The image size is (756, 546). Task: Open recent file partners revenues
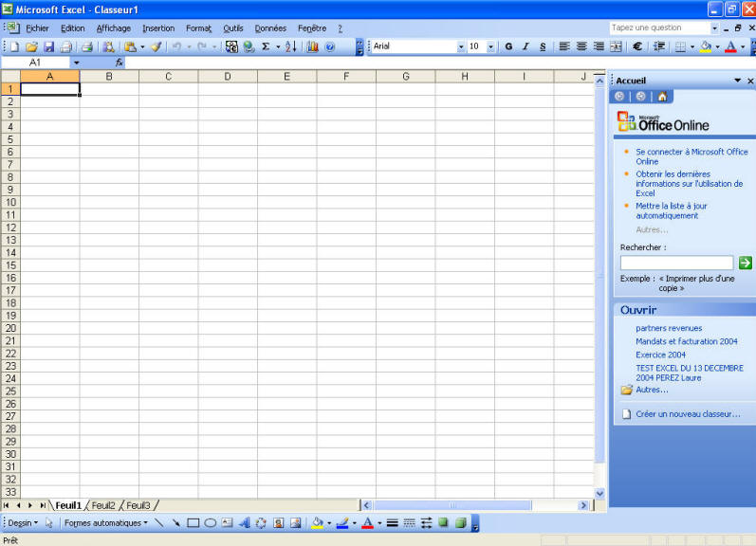669,328
